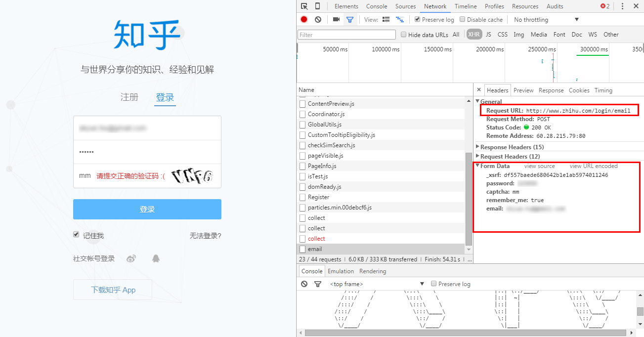Image resolution: width=644 pixels, height=337 pixels.
Task: Toggle device mode phone icon
Action: (317, 6)
